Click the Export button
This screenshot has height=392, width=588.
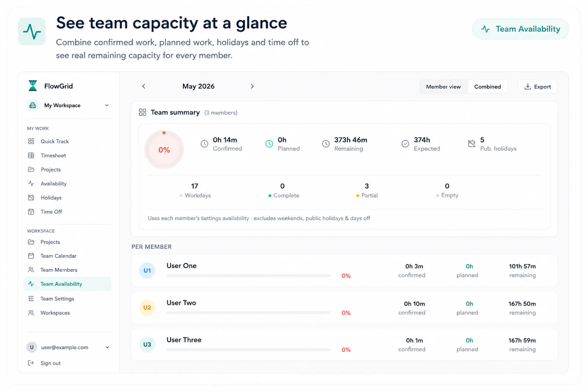click(x=538, y=87)
